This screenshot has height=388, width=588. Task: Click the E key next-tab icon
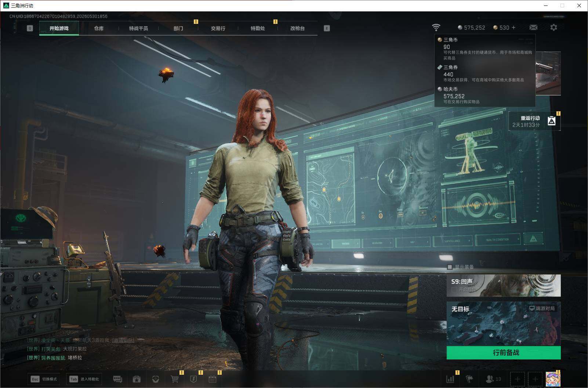pyautogui.click(x=327, y=28)
